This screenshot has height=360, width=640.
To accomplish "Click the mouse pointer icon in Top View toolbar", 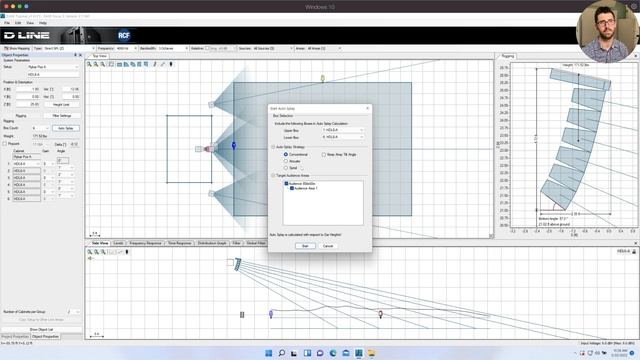I will pyautogui.click(x=171, y=64).
